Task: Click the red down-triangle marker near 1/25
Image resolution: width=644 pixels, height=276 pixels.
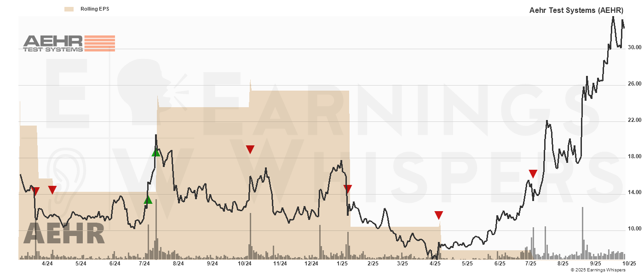Action: point(348,189)
